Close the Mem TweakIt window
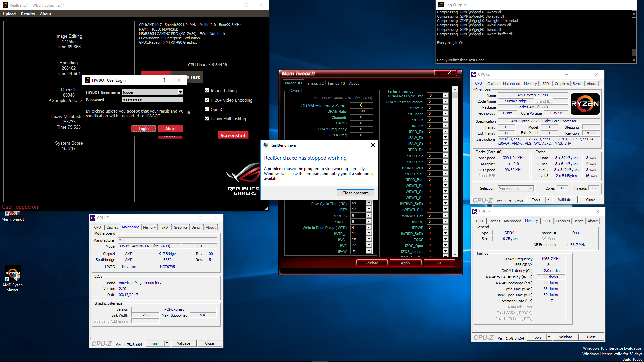 [449, 73]
